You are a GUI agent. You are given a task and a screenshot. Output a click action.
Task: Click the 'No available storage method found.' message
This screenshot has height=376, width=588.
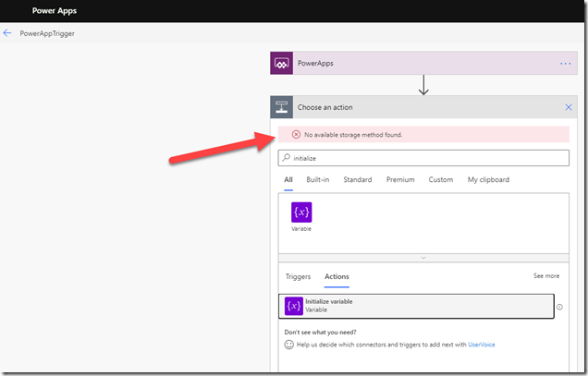click(353, 135)
